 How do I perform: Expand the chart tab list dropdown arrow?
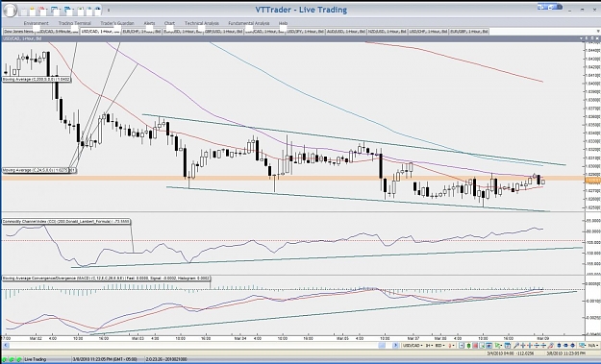[x=597, y=32]
